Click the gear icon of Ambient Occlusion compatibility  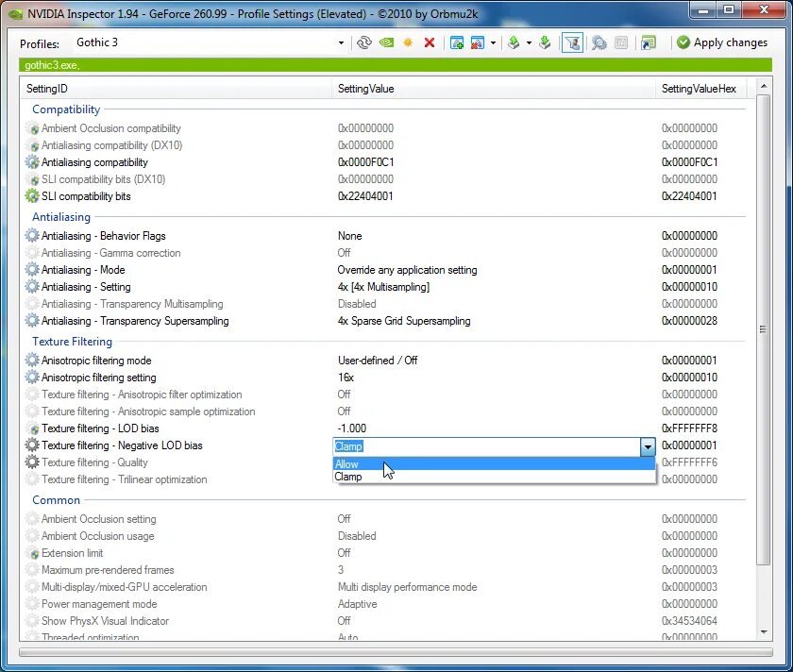(x=32, y=128)
